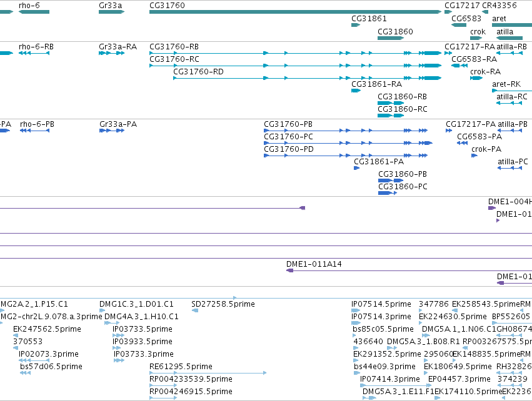Click EST EK180649.5prime

point(458,367)
